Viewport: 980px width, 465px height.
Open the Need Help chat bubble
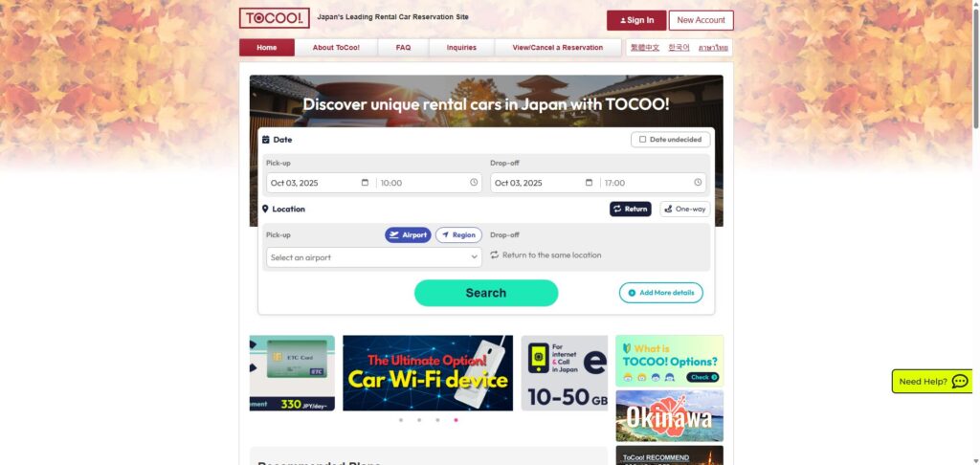pyautogui.click(x=932, y=381)
